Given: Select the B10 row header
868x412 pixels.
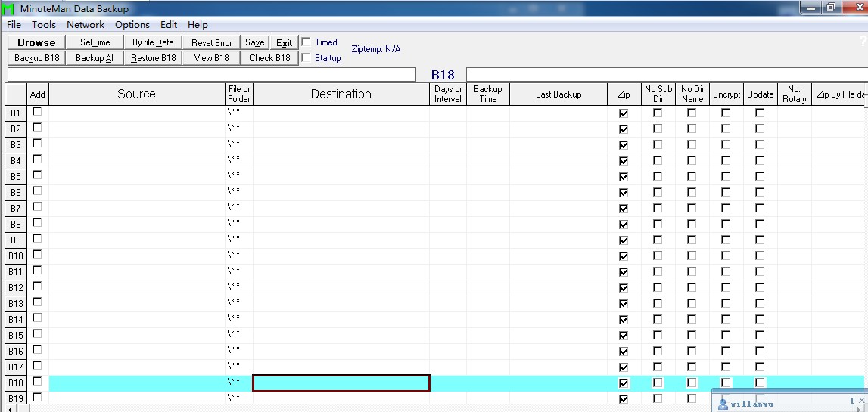Looking at the screenshot, I should pos(16,256).
